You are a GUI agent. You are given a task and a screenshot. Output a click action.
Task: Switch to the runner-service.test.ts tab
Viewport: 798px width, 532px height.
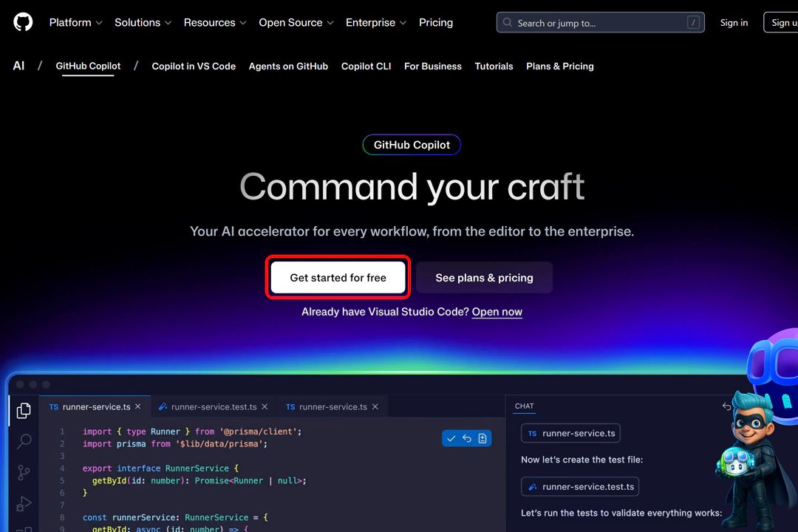coord(213,406)
